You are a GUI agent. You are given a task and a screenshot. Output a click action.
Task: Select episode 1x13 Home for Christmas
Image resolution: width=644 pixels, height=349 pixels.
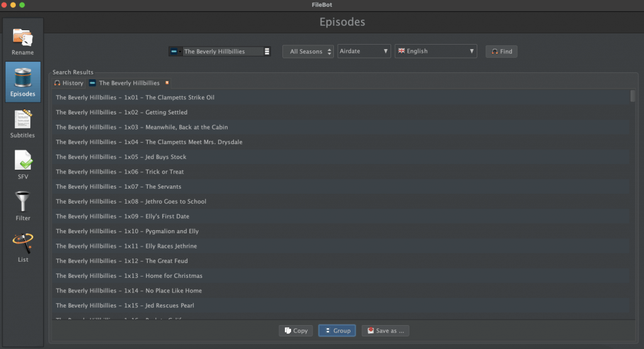[340, 275]
